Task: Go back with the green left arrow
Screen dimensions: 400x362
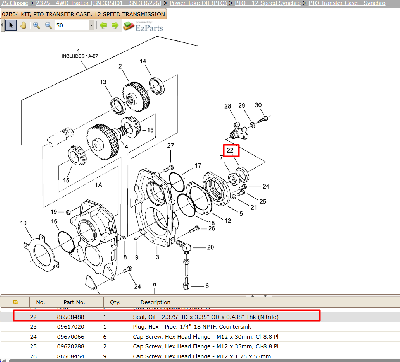Action: 104,25
